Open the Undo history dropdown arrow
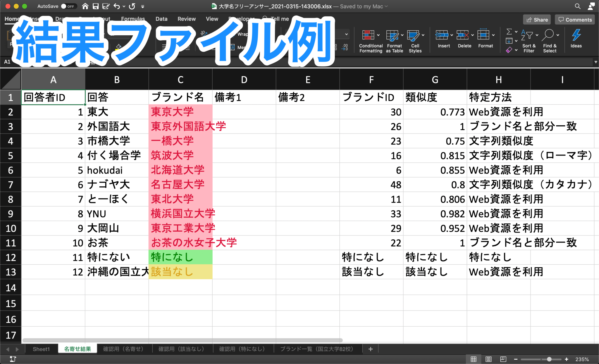Viewport: 599px width, 364px height. (124, 6)
